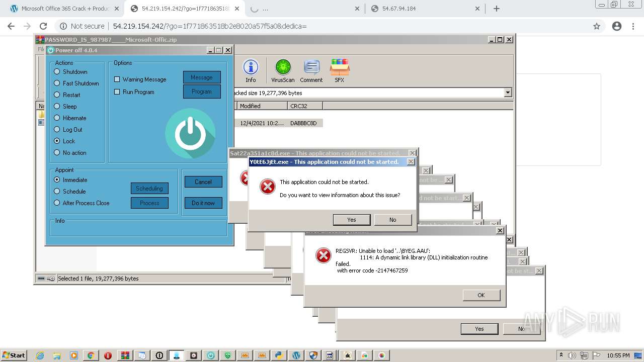Viewport: 644px width, 362px height.
Task: Sort by the CRC32 column header
Action: coord(305,106)
